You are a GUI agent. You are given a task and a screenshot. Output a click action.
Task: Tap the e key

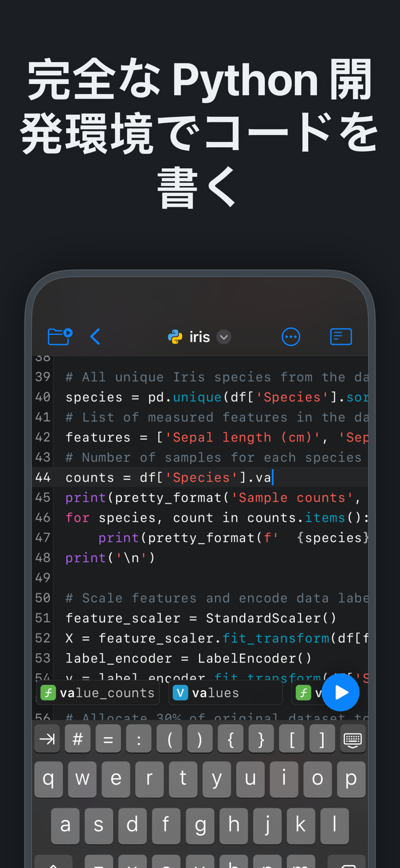[x=116, y=779]
